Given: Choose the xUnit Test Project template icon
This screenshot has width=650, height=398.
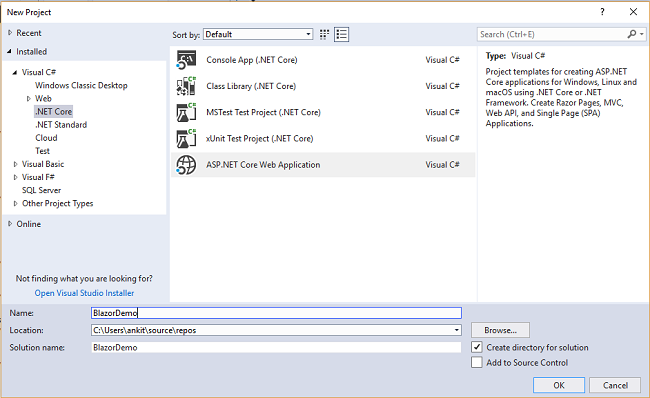Looking at the screenshot, I should (x=186, y=138).
